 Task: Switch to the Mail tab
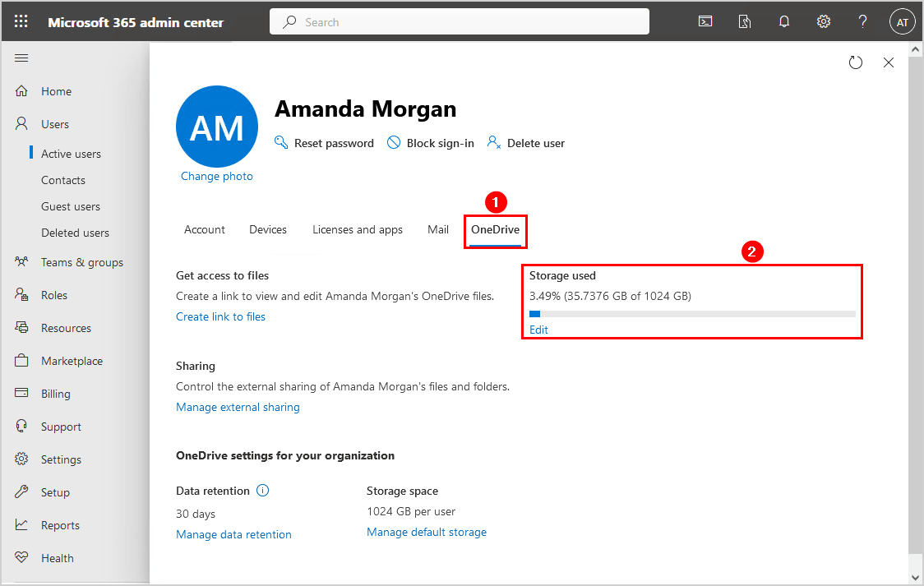[438, 229]
